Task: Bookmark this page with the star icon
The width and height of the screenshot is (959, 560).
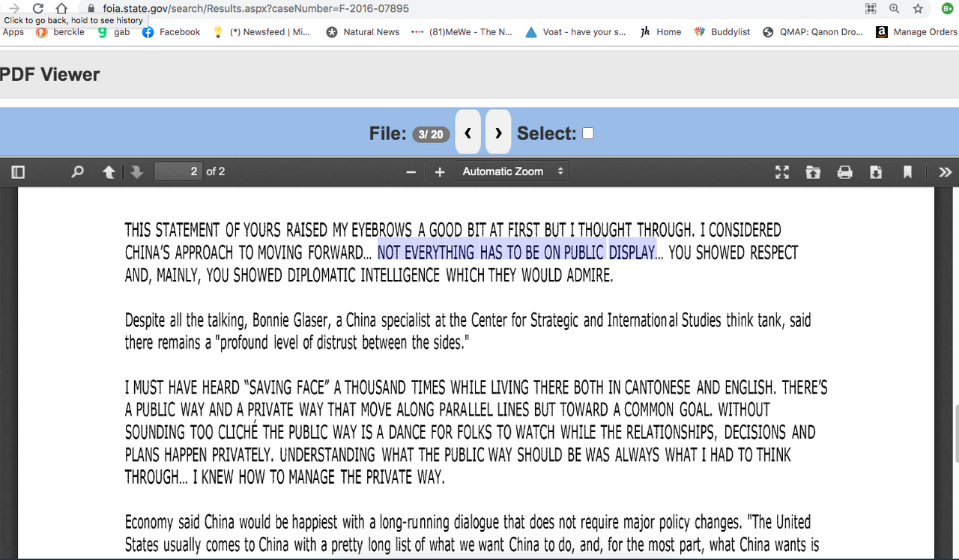Action: coord(918,8)
